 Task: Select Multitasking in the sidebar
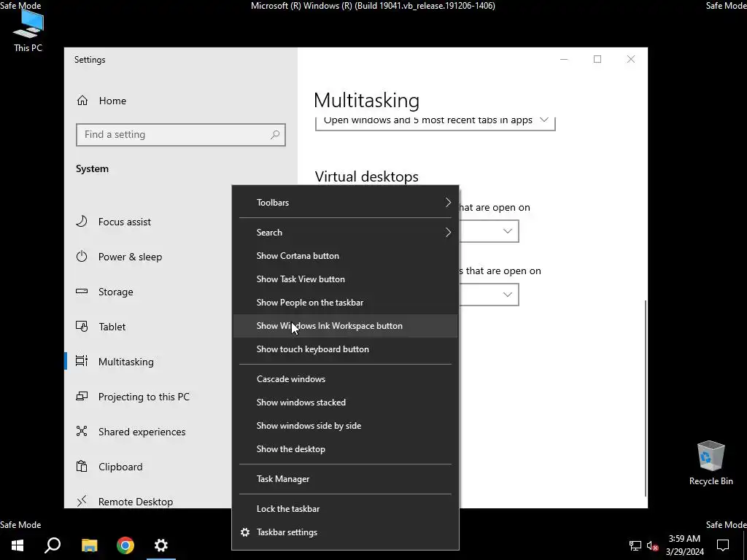pyautogui.click(x=147, y=362)
